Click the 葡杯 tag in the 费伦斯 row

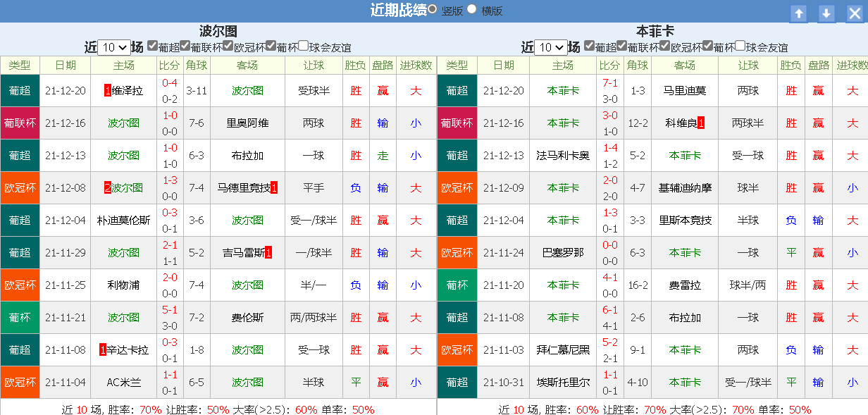coord(20,318)
